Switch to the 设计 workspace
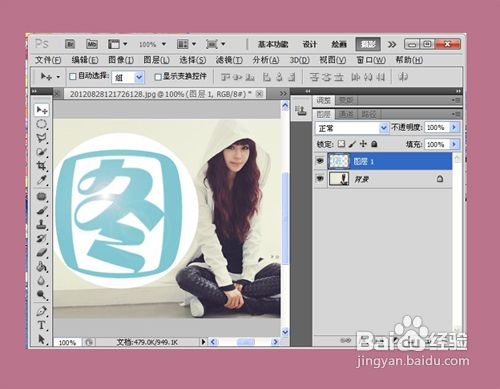This screenshot has width=500, height=389. pyautogui.click(x=309, y=44)
